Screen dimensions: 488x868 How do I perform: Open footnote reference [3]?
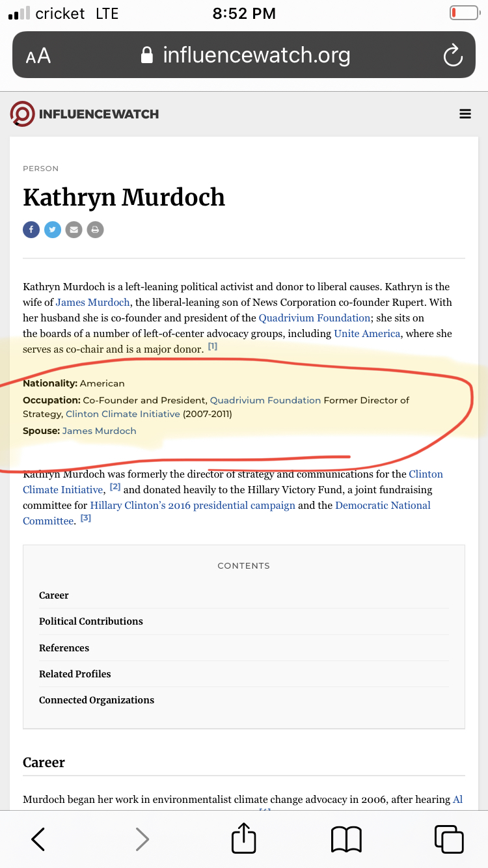pos(85,518)
